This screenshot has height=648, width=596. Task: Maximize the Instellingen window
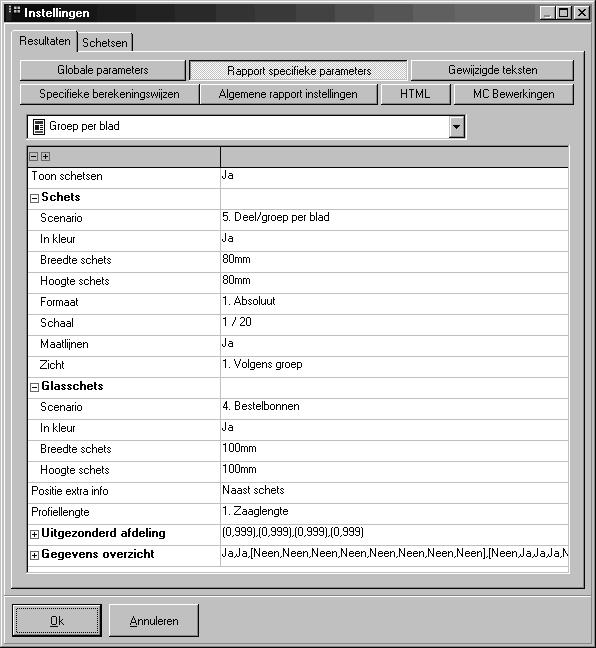click(x=563, y=13)
